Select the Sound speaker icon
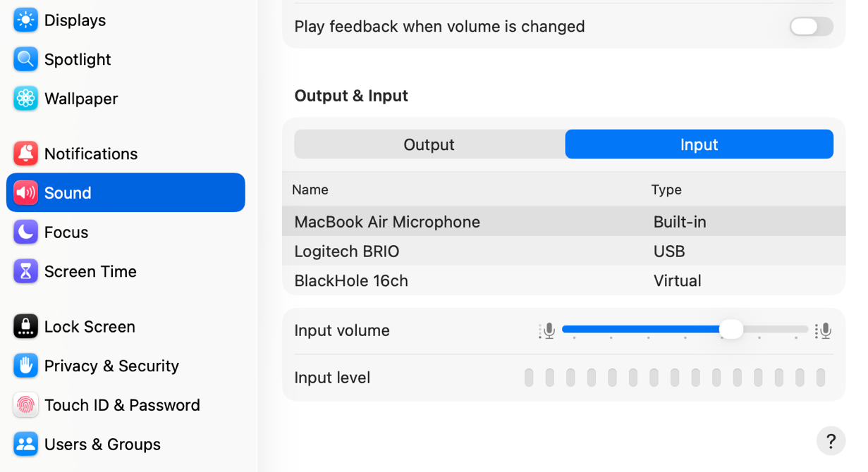Viewport: 868px width, 472px height. pos(25,192)
